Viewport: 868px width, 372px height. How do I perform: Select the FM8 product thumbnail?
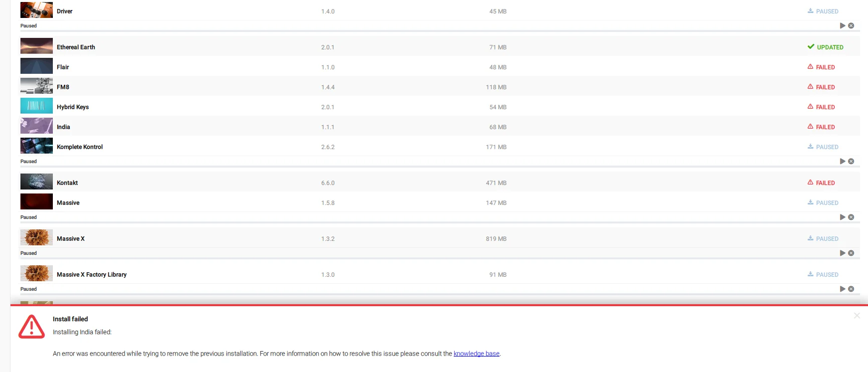tap(36, 86)
